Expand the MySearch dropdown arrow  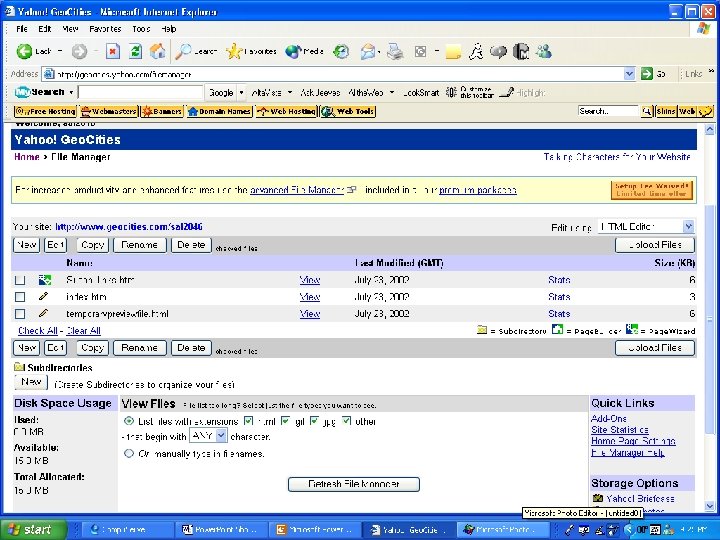[72, 92]
